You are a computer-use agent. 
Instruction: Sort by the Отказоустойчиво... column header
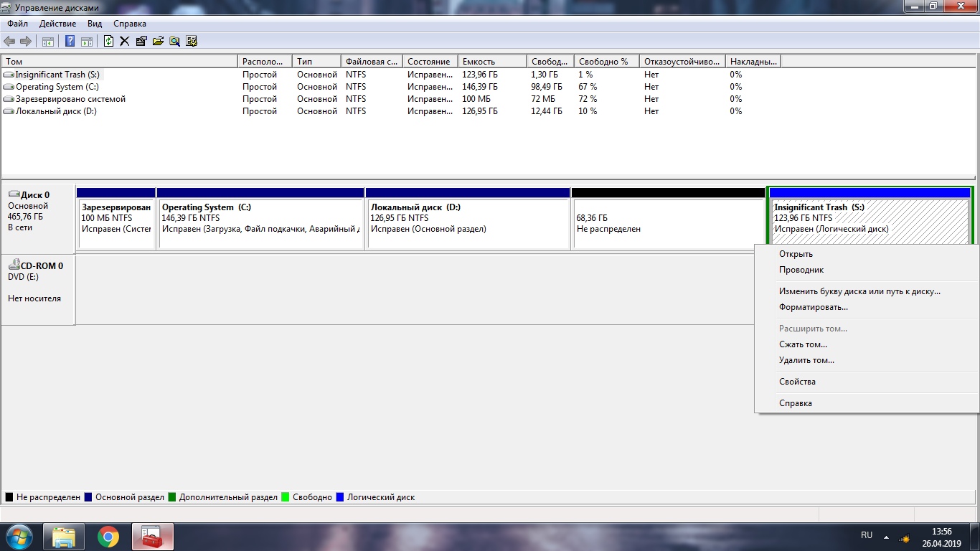click(x=682, y=62)
